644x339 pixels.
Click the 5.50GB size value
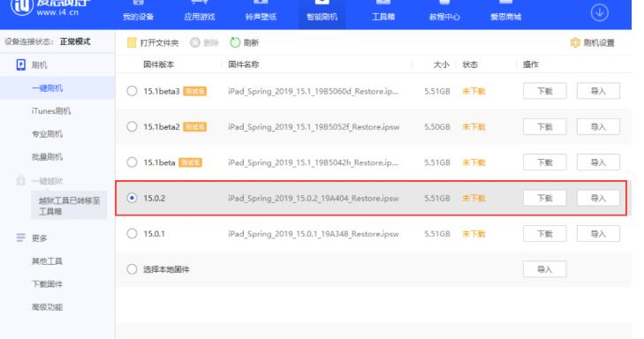pyautogui.click(x=437, y=127)
